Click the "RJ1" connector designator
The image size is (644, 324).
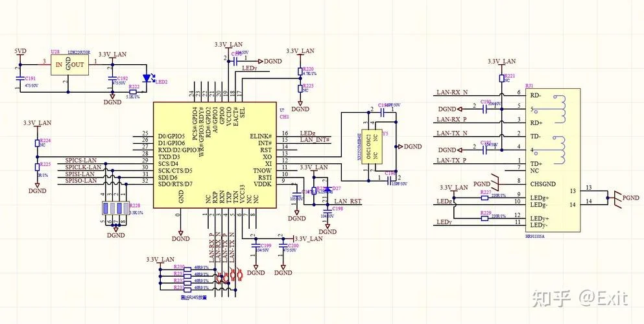pyautogui.click(x=529, y=86)
